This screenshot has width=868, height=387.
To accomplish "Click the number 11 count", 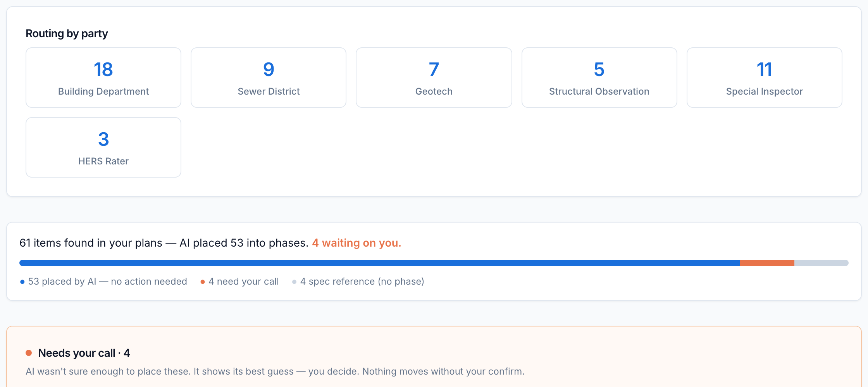I will (x=765, y=69).
